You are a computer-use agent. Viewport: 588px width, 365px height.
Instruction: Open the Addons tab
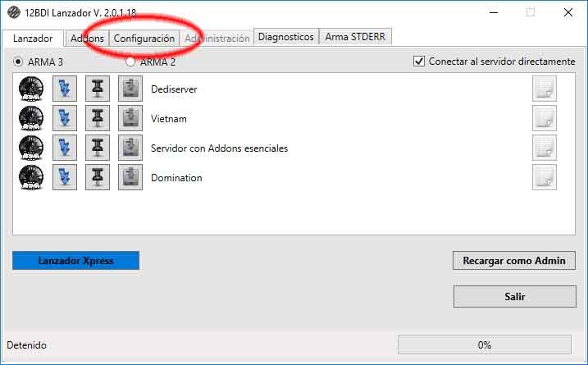87,39
